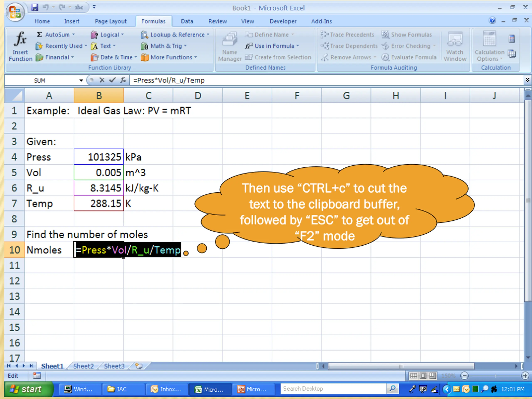Open the Data tab
The height and width of the screenshot is (399, 532).
tap(187, 21)
